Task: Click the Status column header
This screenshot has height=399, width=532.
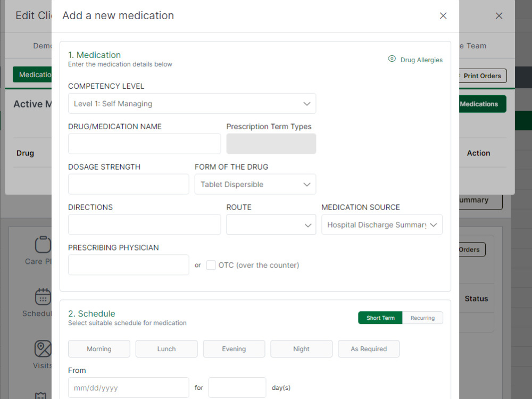Action: coord(476,298)
